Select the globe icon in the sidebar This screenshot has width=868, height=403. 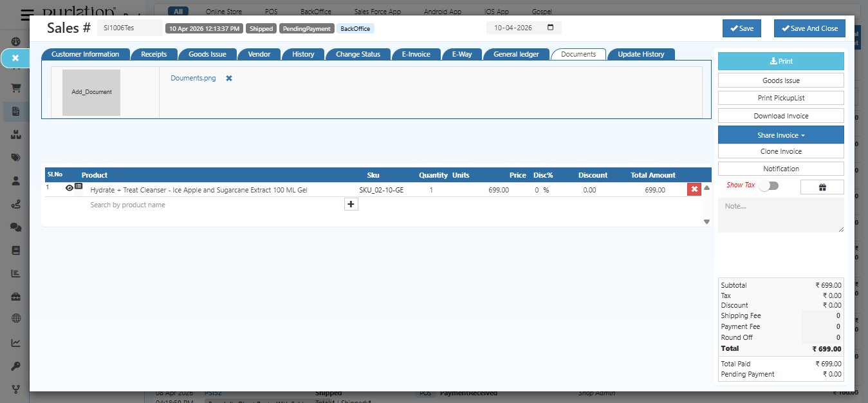click(16, 317)
